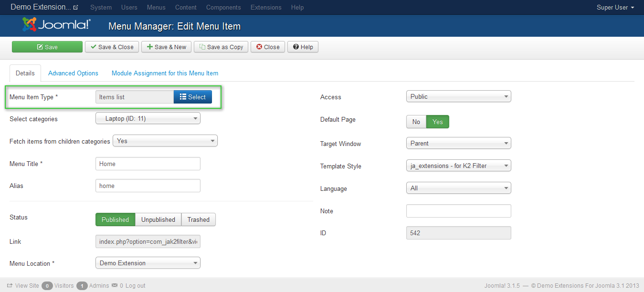Open the site preview external link icon
This screenshot has width=644, height=292.
(75, 8)
